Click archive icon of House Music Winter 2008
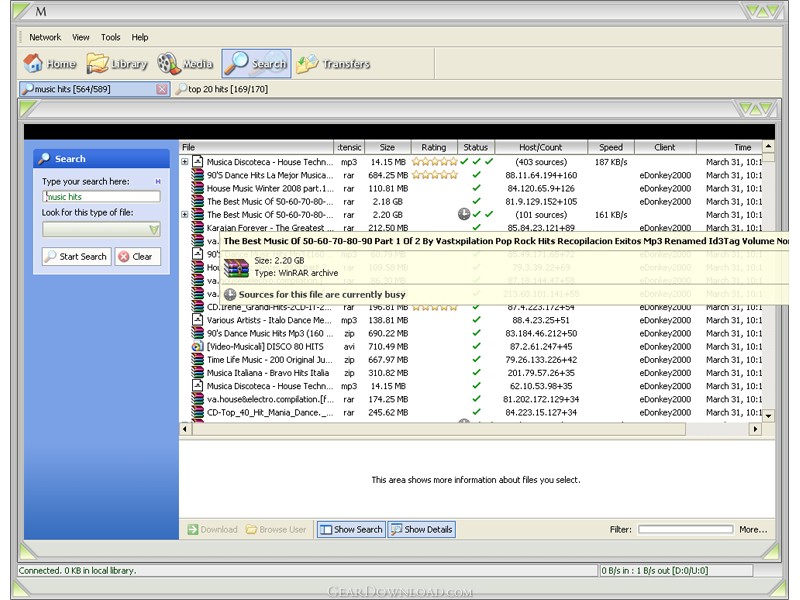Image resolution: width=800 pixels, height=600 pixels. [x=197, y=188]
